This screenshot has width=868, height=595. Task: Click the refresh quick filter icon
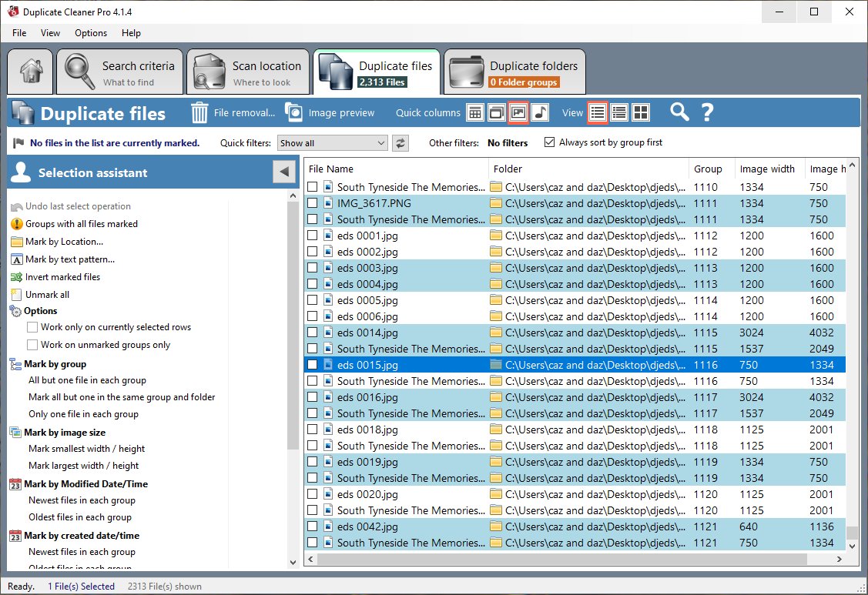click(x=400, y=143)
